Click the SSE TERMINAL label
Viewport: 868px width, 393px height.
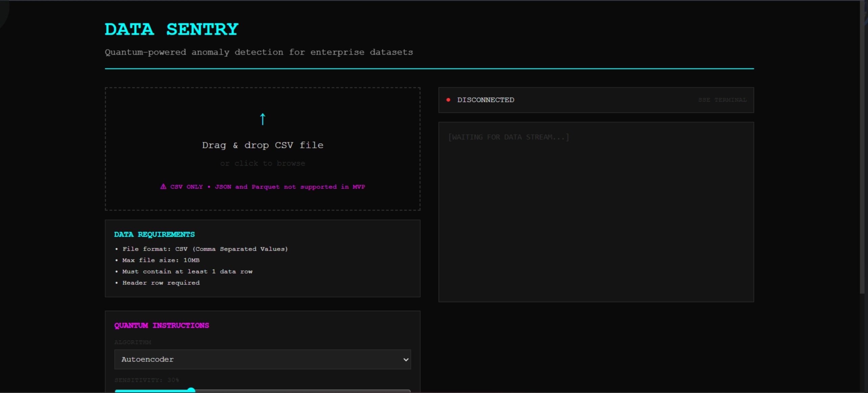(x=722, y=100)
